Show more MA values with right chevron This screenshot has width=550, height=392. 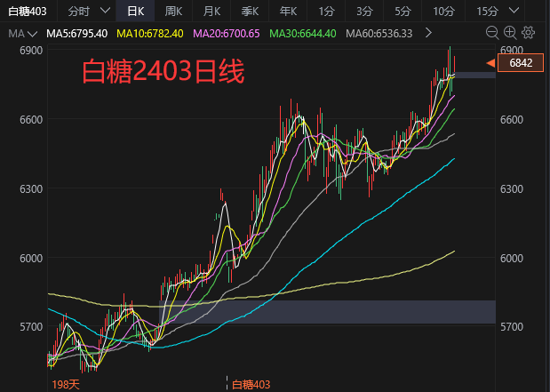tap(428, 33)
